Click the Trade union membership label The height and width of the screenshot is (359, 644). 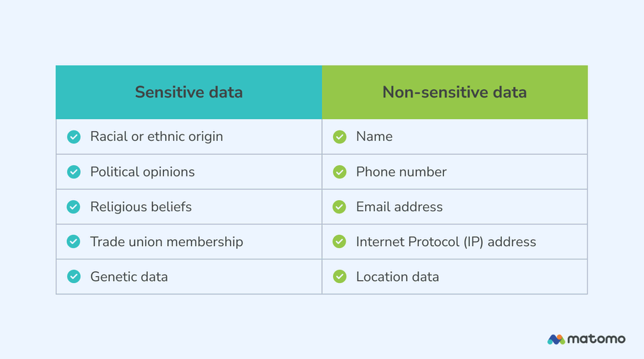[x=167, y=242]
